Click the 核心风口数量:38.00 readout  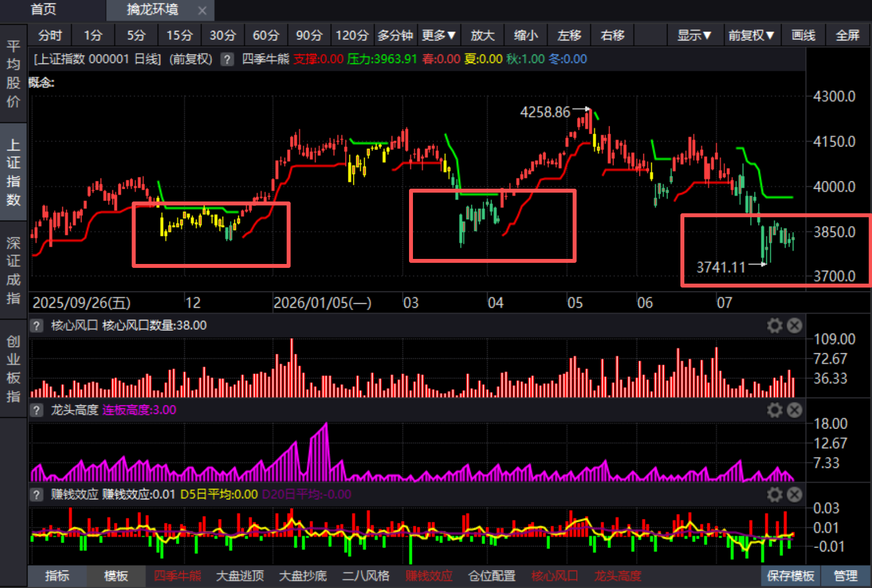pyautogui.click(x=155, y=326)
